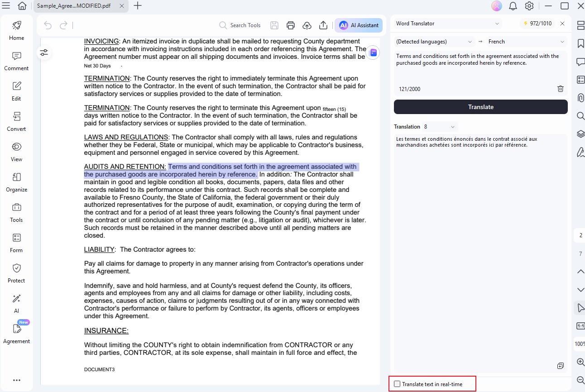Open the Protect tools

[x=17, y=273]
